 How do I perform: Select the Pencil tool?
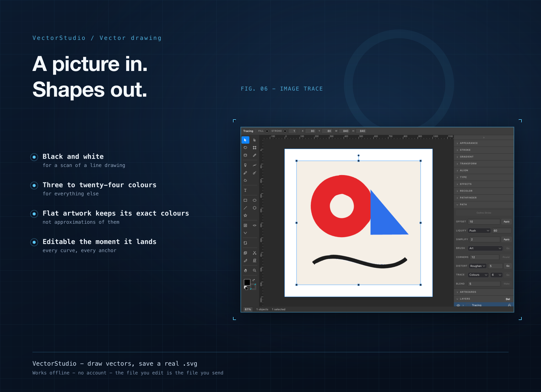coord(245,173)
